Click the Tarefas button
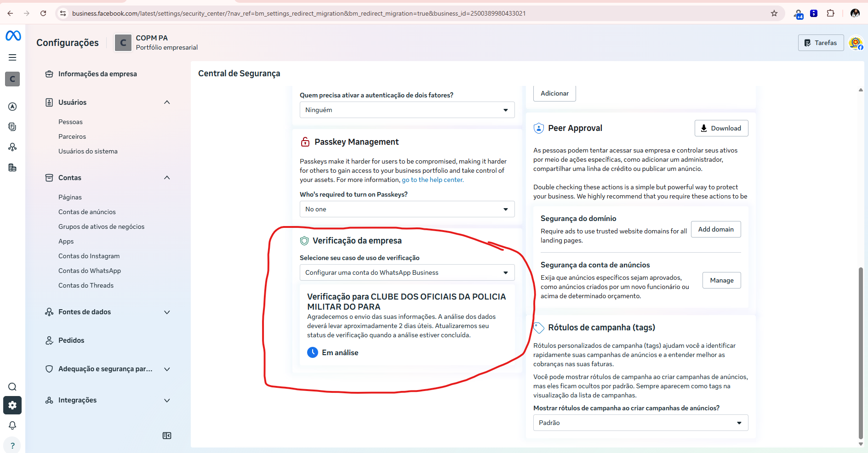The image size is (868, 453). click(x=821, y=43)
